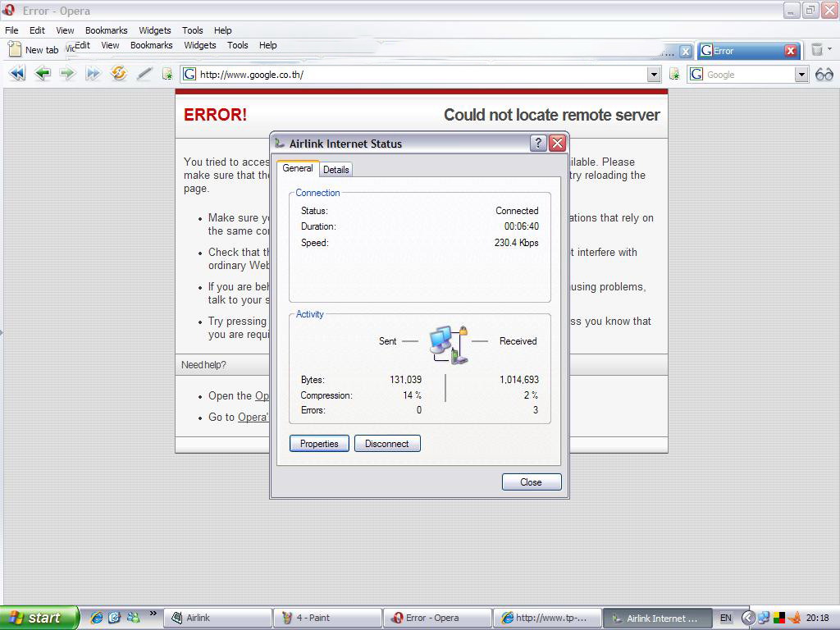Image resolution: width=840 pixels, height=630 pixels.
Task: Switch to the Airlink taskbar window
Action: click(x=217, y=618)
